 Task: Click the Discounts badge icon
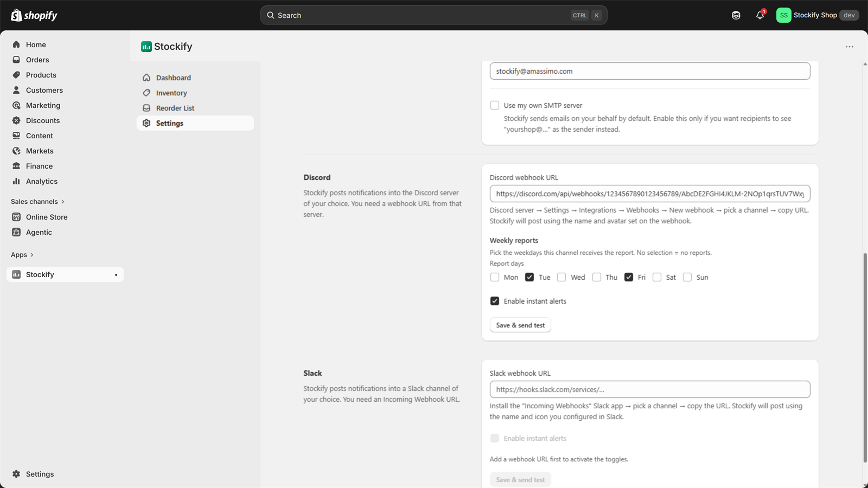click(x=16, y=120)
